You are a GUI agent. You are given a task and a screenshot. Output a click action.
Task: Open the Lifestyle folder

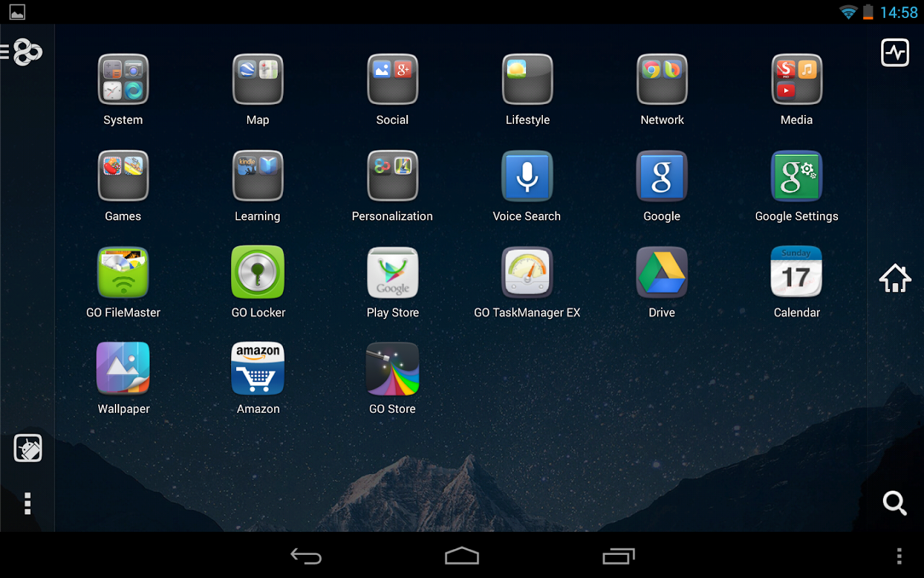[527, 80]
